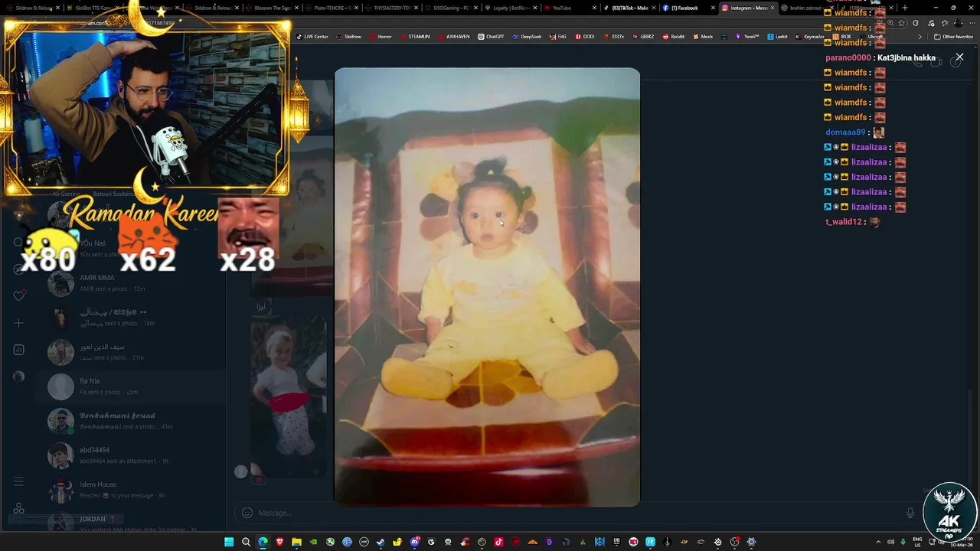
Task: Open the AMIR MMA conversation
Action: pyautogui.click(x=130, y=283)
